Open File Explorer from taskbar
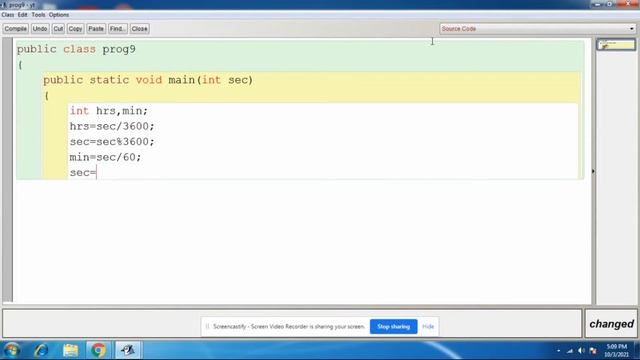Image resolution: width=640 pixels, height=360 pixels. 70,350
